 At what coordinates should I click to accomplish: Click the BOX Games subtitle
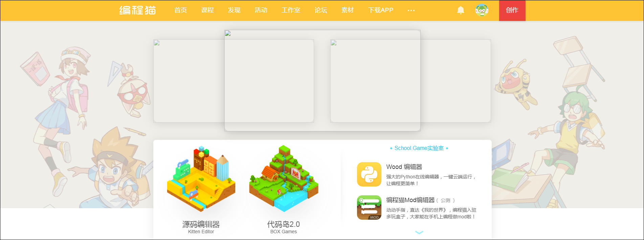[x=284, y=232]
